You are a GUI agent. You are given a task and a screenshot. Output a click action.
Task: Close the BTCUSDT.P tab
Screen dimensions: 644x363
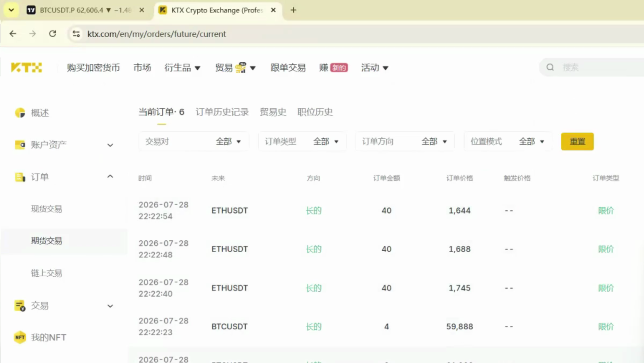point(142,10)
